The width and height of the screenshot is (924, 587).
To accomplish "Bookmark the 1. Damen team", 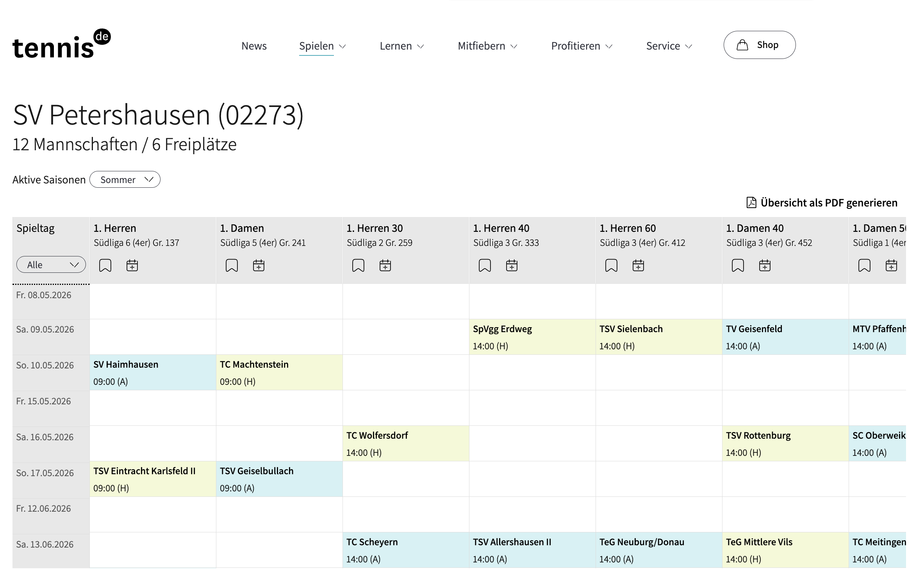I will [x=232, y=265].
